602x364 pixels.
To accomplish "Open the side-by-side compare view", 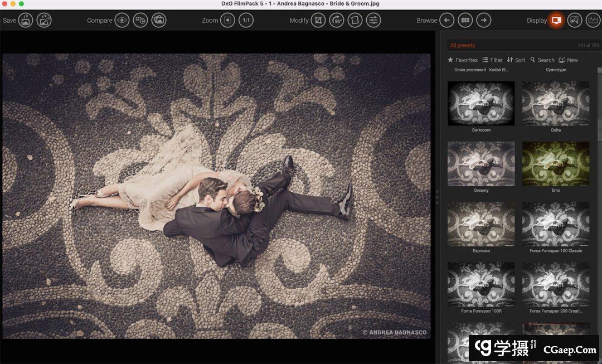I will pyautogui.click(x=159, y=21).
